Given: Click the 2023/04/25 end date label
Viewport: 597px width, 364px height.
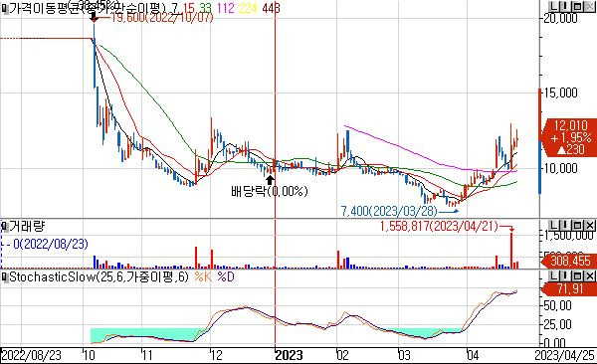Looking at the screenshot, I should click(565, 355).
